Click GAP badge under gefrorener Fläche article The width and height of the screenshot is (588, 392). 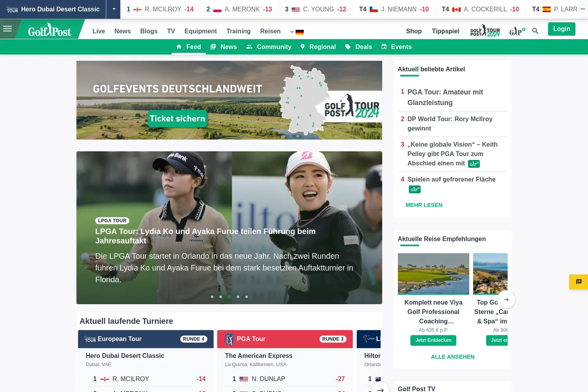point(415,189)
